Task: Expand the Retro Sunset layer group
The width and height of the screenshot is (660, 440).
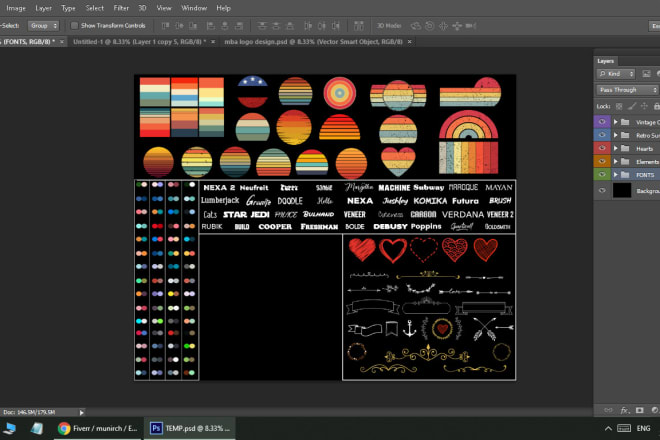Action: tap(613, 135)
